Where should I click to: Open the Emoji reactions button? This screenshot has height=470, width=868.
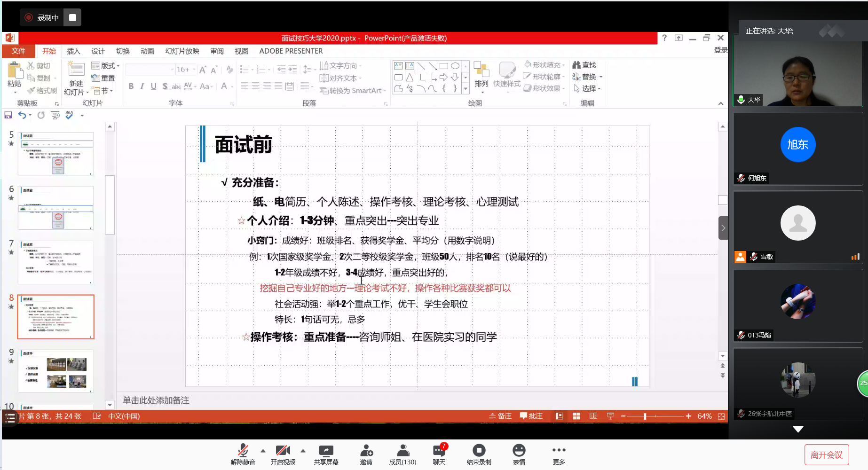(x=519, y=451)
